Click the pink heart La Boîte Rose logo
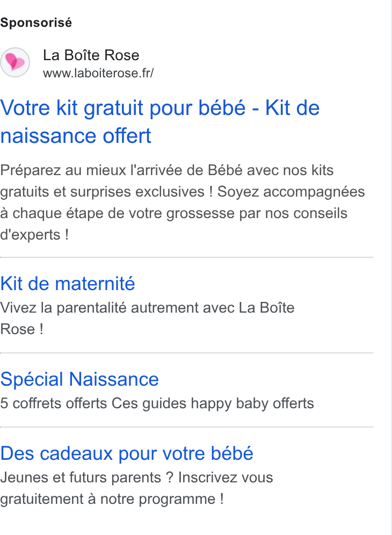This screenshot has width=392, height=535. (x=15, y=62)
